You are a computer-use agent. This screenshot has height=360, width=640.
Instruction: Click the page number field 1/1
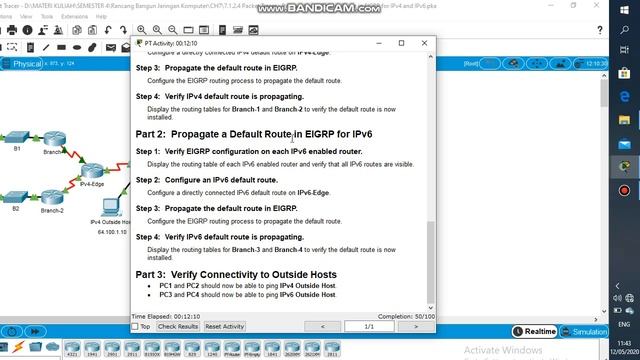click(x=369, y=327)
